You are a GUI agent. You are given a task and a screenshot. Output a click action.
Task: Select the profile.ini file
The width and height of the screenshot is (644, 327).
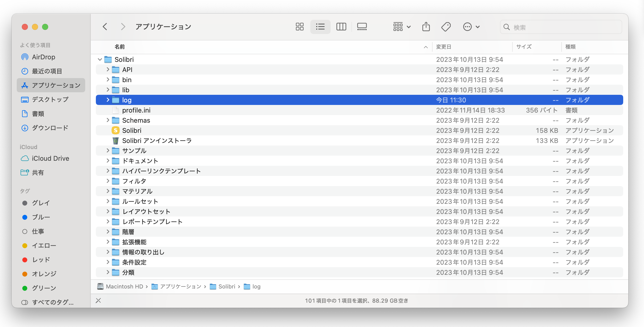pos(359,110)
